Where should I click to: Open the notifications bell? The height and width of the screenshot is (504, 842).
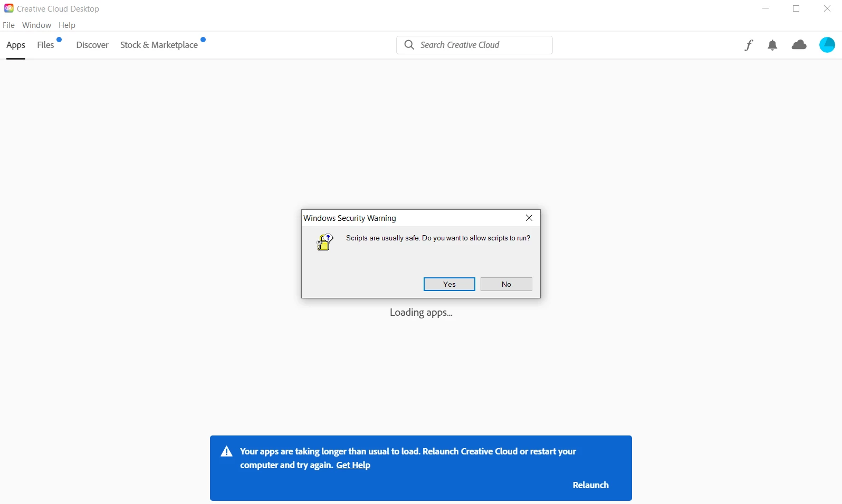pos(773,45)
